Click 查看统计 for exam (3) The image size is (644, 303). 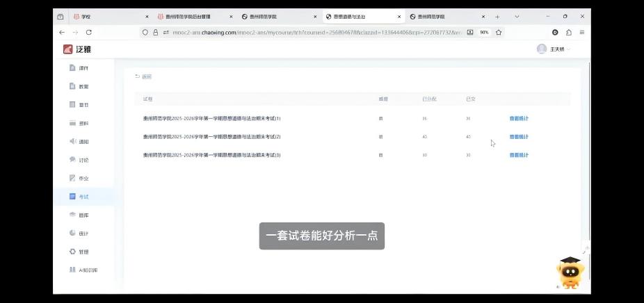[x=519, y=155]
